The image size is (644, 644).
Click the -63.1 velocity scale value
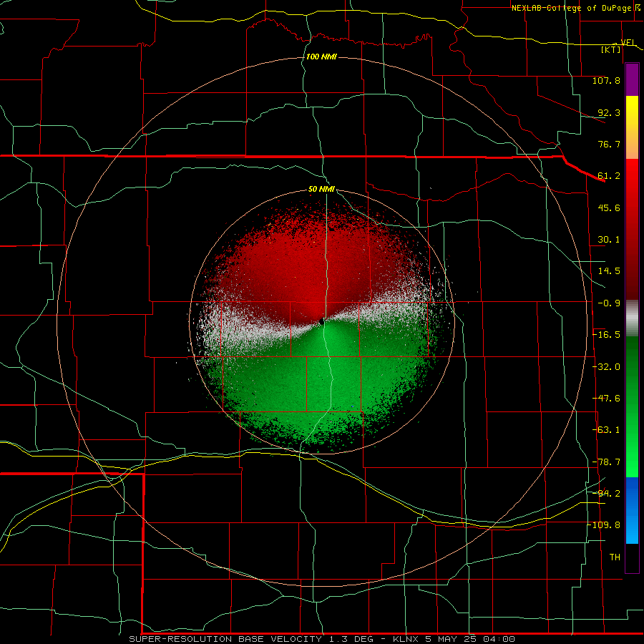click(606, 430)
